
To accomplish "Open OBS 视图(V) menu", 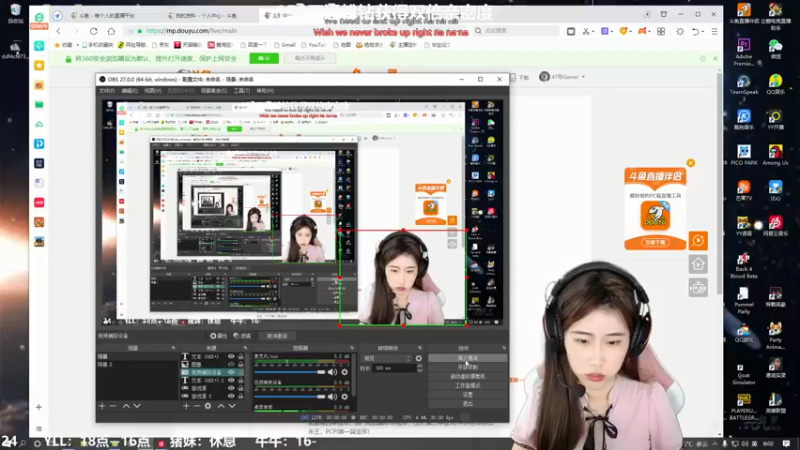I will pyautogui.click(x=153, y=91).
